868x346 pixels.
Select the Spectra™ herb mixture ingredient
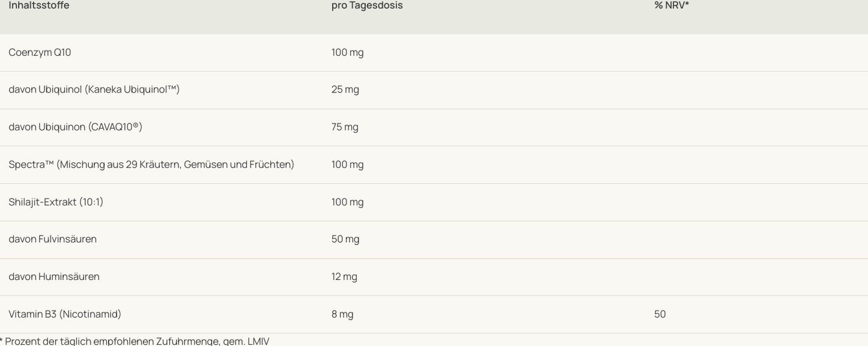coord(151,165)
